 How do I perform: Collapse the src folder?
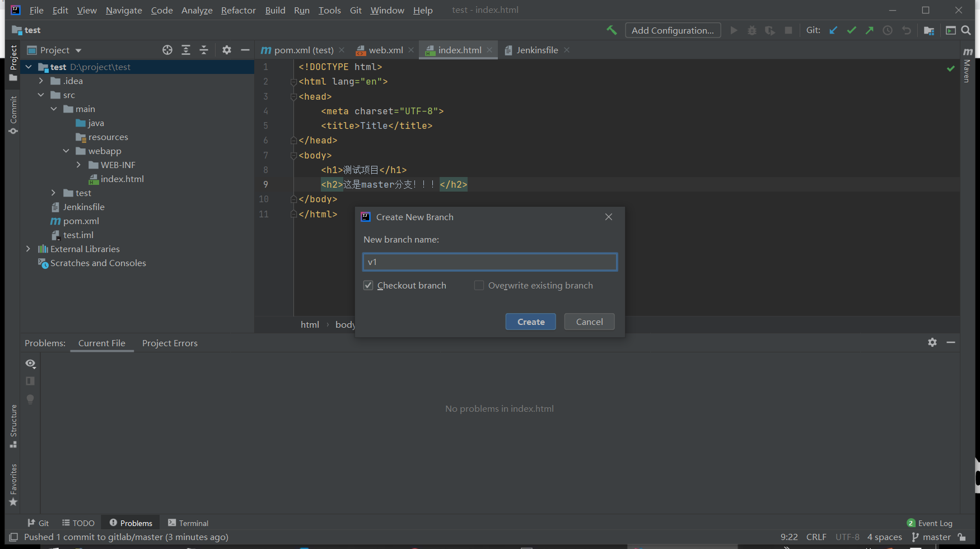[41, 95]
